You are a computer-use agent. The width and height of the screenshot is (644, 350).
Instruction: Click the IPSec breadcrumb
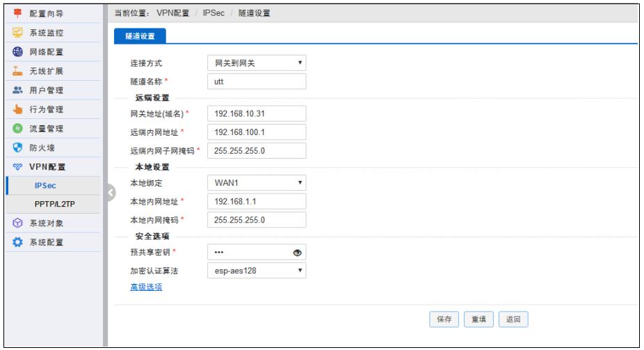[x=214, y=13]
